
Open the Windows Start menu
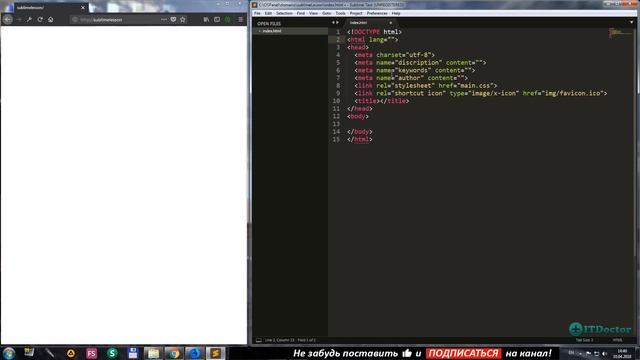[x=9, y=353]
